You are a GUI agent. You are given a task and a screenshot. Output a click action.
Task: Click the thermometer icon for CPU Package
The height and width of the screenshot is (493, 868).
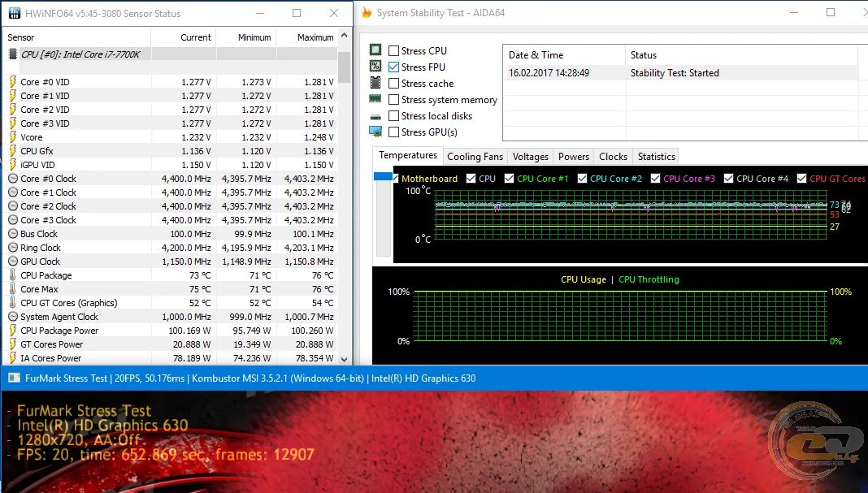click(13, 275)
